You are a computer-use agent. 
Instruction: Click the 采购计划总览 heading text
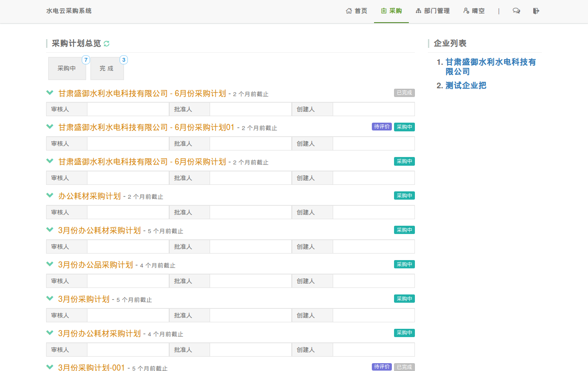(76, 43)
